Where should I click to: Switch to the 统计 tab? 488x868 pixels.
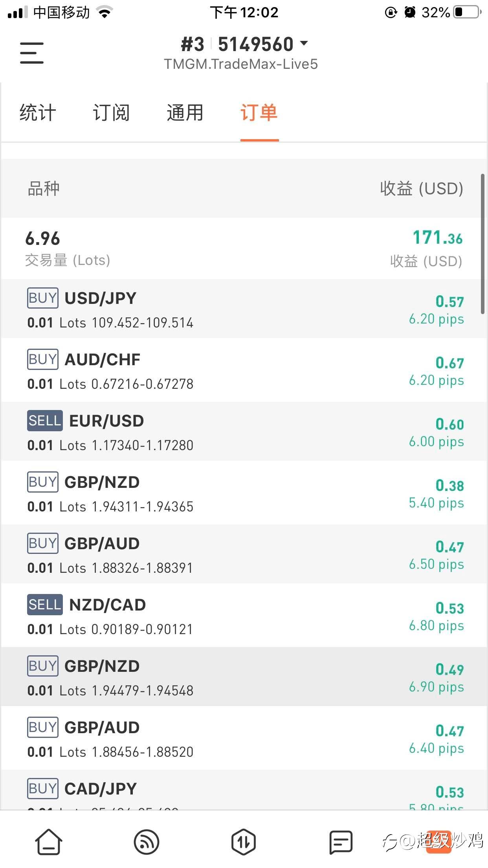(x=38, y=113)
